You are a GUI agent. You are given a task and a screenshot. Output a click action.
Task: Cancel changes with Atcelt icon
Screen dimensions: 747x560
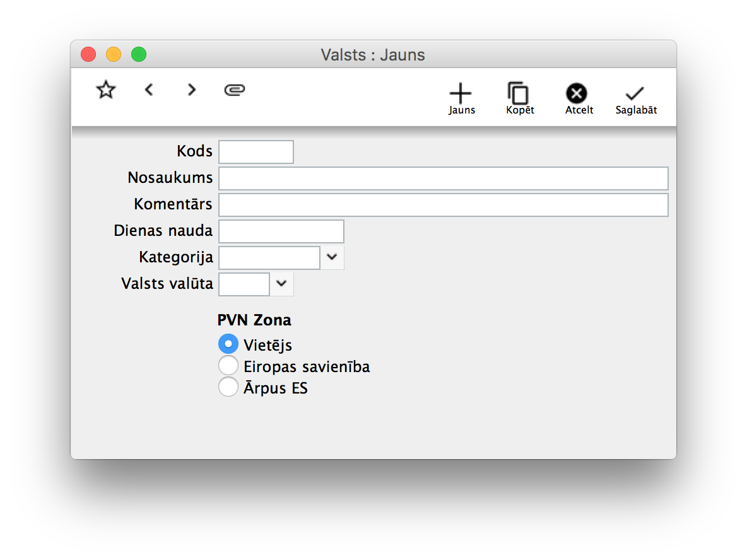coord(577,98)
